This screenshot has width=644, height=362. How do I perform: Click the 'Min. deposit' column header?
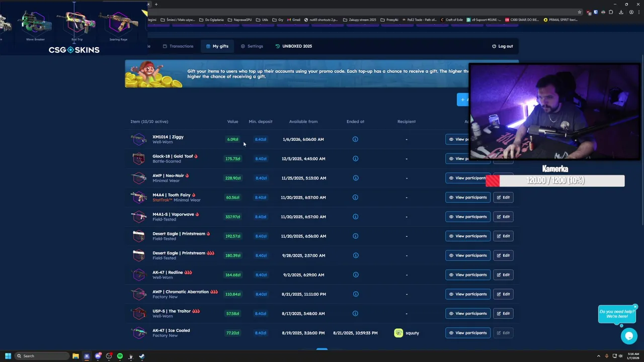point(261,122)
